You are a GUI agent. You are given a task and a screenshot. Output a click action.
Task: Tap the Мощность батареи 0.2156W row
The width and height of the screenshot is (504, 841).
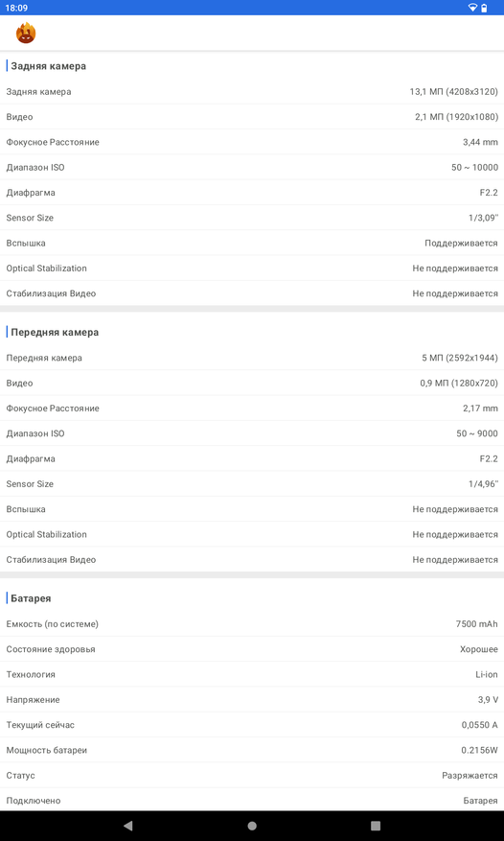[252, 750]
